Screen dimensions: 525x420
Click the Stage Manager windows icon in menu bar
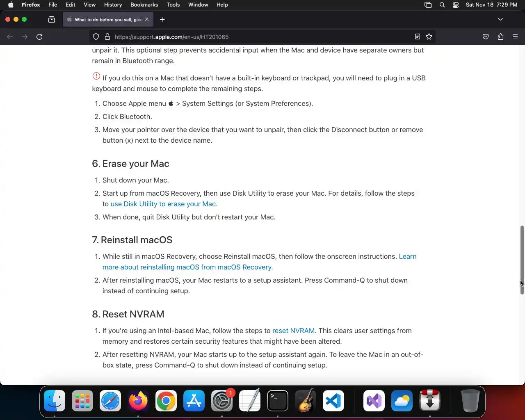(428, 5)
